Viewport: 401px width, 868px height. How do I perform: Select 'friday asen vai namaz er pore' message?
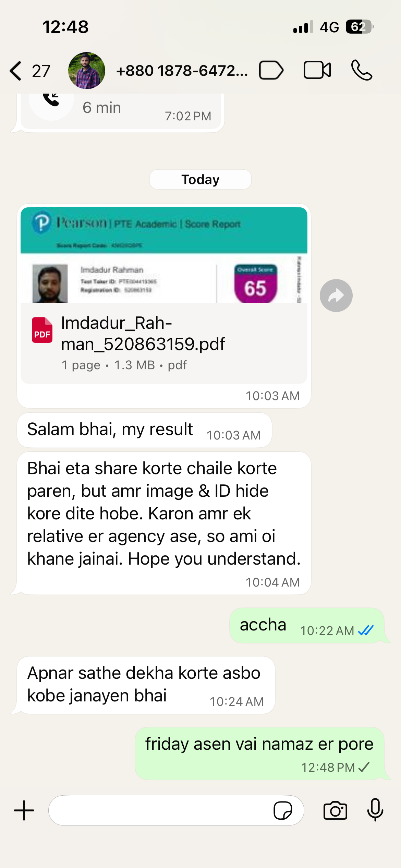coord(259,754)
